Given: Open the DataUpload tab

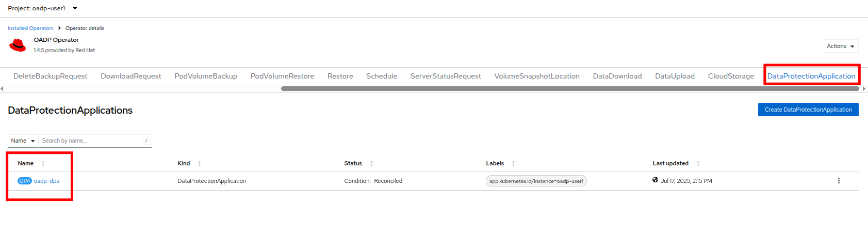Looking at the screenshot, I should click(x=675, y=76).
